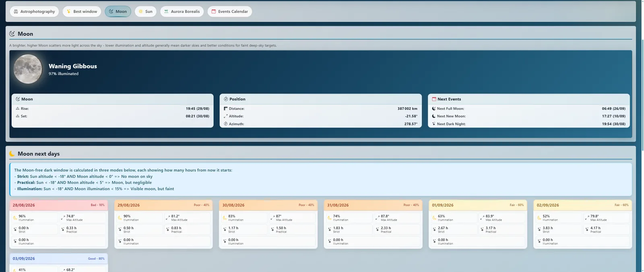Click max altitude arrow icon on 29/08/2026 card
This screenshot has height=272, width=644.
point(168,218)
